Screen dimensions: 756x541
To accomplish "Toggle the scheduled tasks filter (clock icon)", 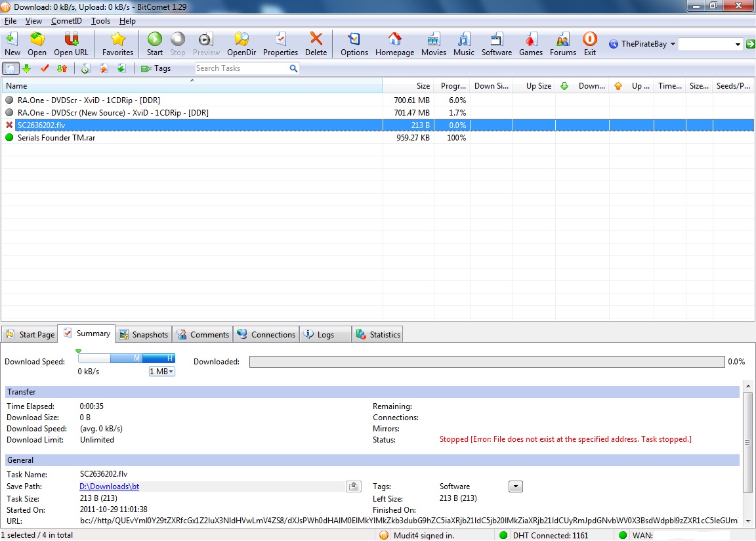I will [85, 68].
